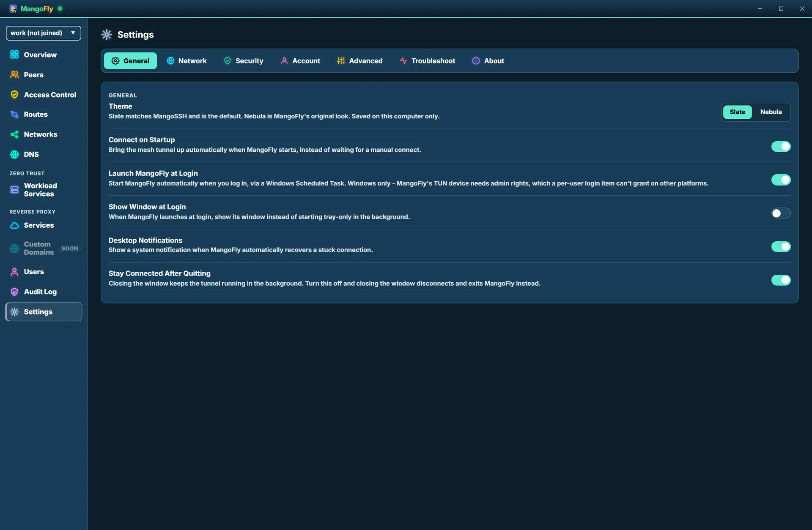Maximize the MangoFly window
Viewport: 812px width, 530px height.
tap(781, 8)
